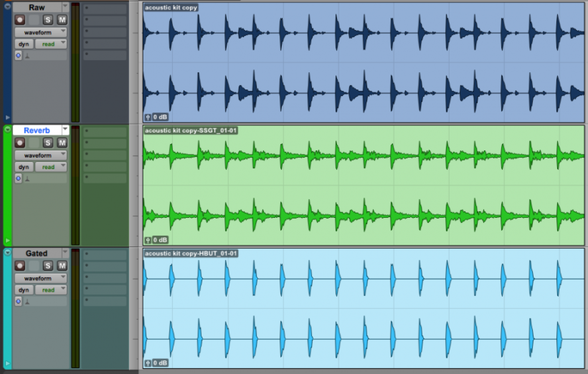588x374 pixels.
Task: Click the 0 dB clip gain value on Reverb clip
Action: coord(160,240)
